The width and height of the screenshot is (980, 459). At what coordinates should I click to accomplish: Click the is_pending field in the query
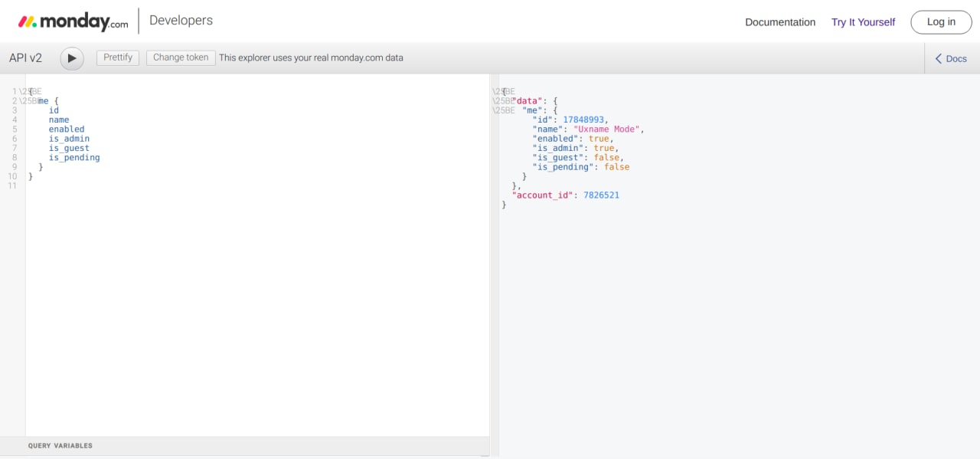(74, 158)
